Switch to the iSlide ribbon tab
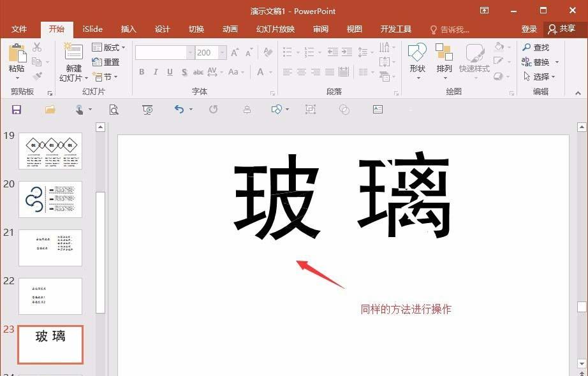This screenshot has height=376, width=588. click(92, 29)
